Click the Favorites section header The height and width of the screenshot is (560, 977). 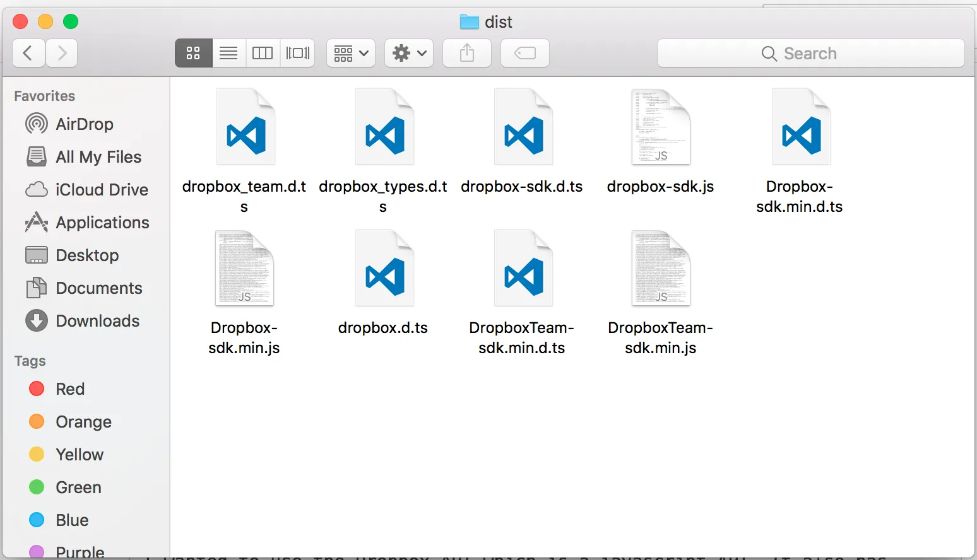pos(45,96)
